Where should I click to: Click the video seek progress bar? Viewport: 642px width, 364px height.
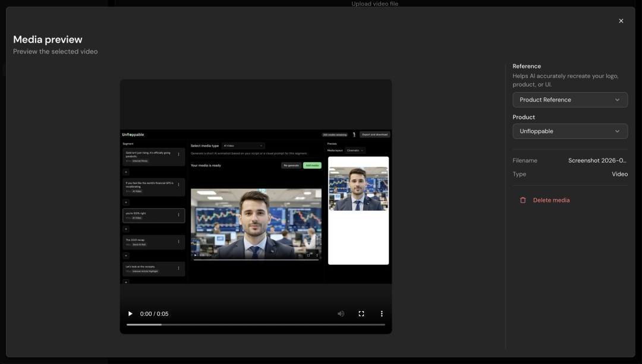coord(256,325)
